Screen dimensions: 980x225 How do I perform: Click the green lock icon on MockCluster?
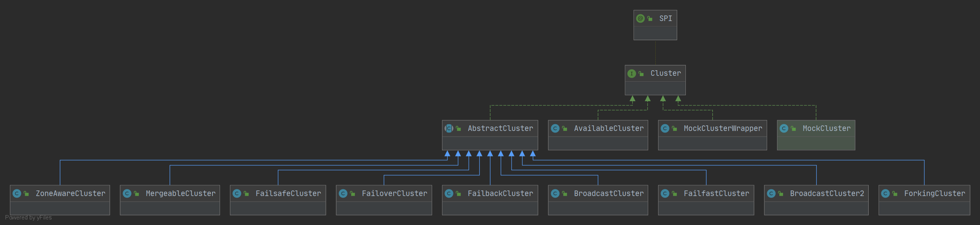coord(793,128)
